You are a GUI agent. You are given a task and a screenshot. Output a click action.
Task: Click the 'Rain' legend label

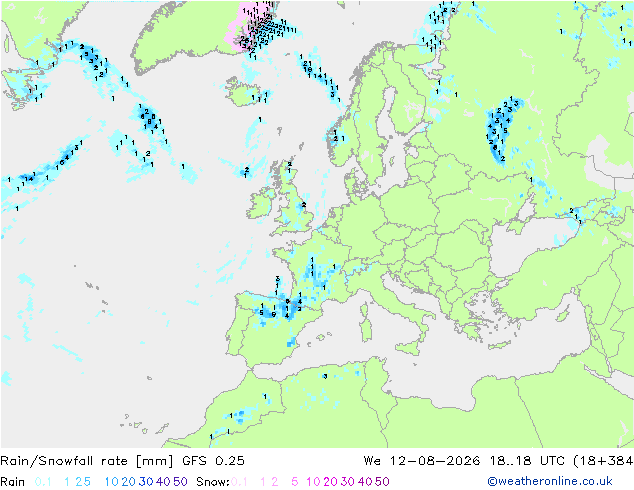13,482
